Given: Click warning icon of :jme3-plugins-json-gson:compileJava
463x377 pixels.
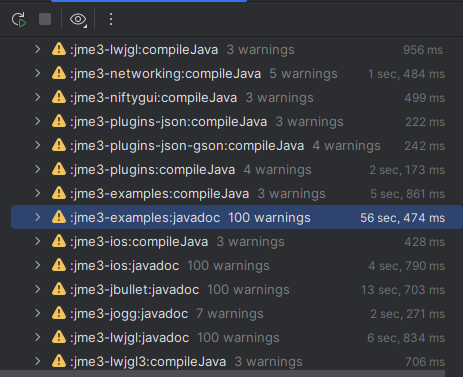Looking at the screenshot, I should point(59,145).
